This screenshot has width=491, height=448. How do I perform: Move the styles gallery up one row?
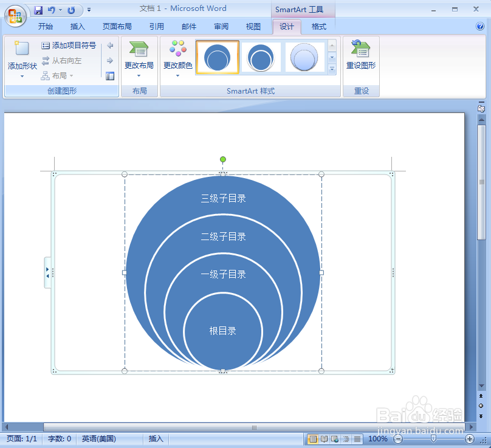pos(332,46)
